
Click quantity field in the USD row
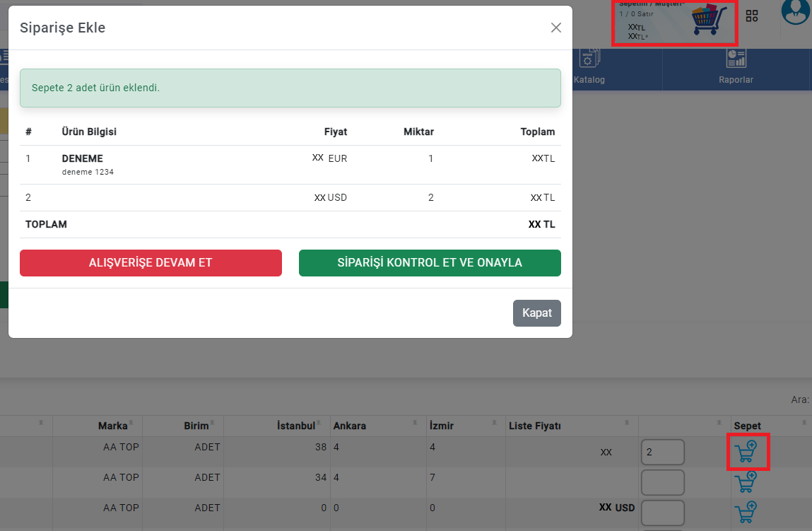pyautogui.click(x=662, y=513)
